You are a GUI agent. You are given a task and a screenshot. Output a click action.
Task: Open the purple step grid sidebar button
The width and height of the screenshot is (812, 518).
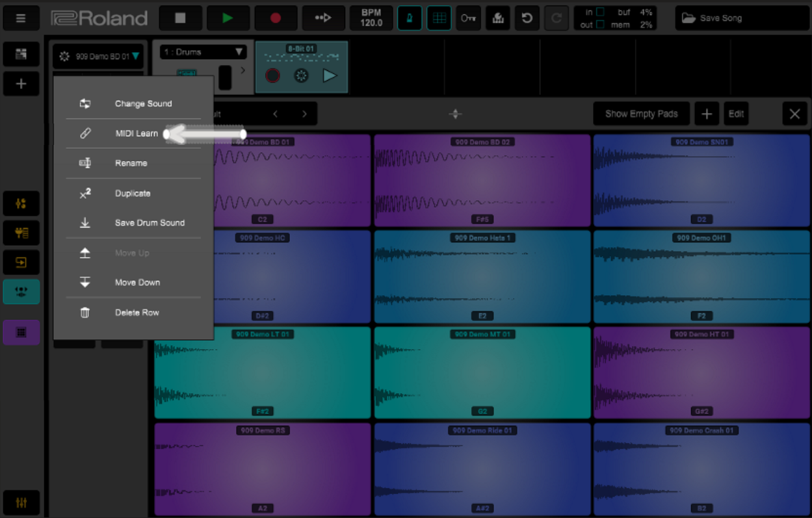tap(21, 332)
